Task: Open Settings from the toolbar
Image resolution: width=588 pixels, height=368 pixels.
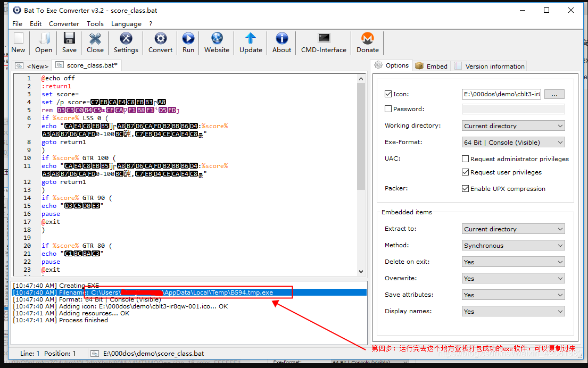Action: [126, 43]
